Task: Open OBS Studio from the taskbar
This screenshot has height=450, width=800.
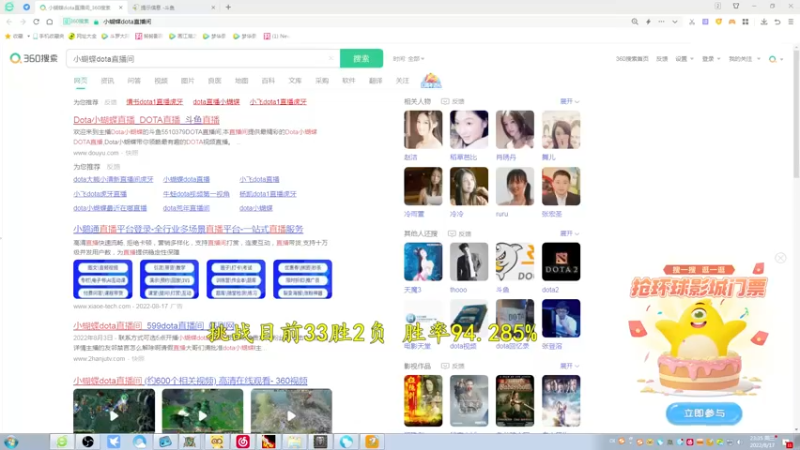Action: [x=88, y=441]
